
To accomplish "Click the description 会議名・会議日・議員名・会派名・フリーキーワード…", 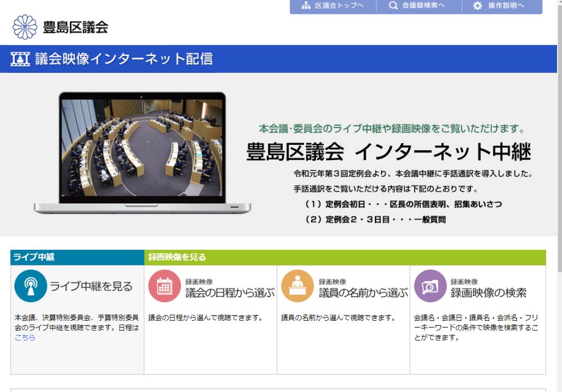I will point(476,327).
